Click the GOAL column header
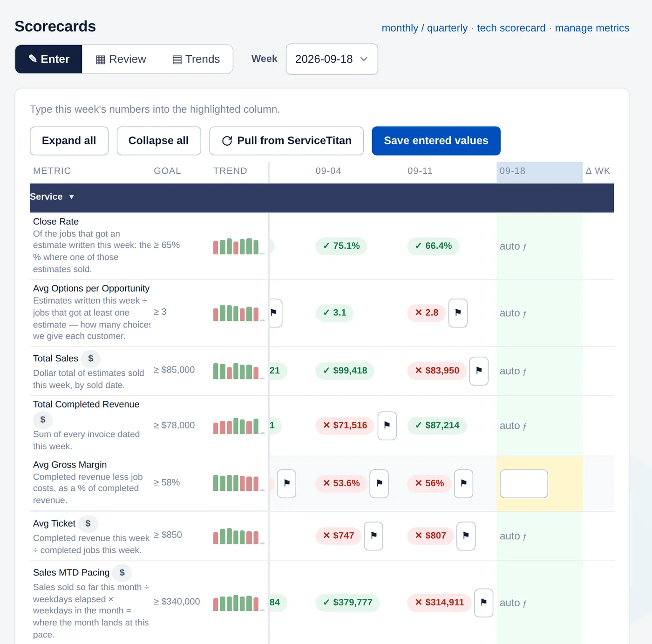Screen dimensions: 652x644 point(167,171)
